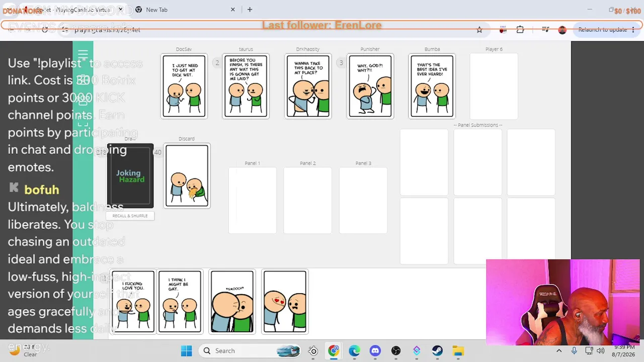Click the microphone icon in system tray
This screenshot has height=362, width=644.
tap(574, 351)
